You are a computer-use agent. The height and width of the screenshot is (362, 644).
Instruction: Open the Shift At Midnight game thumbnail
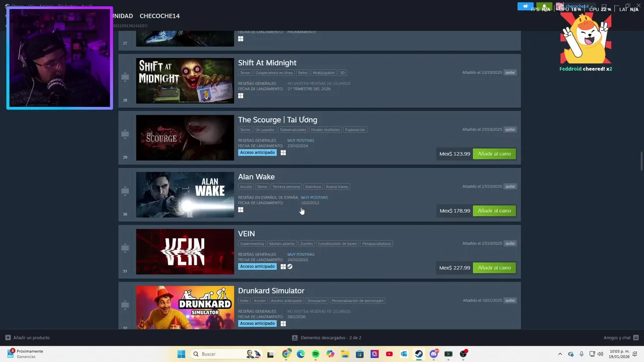[x=185, y=80]
